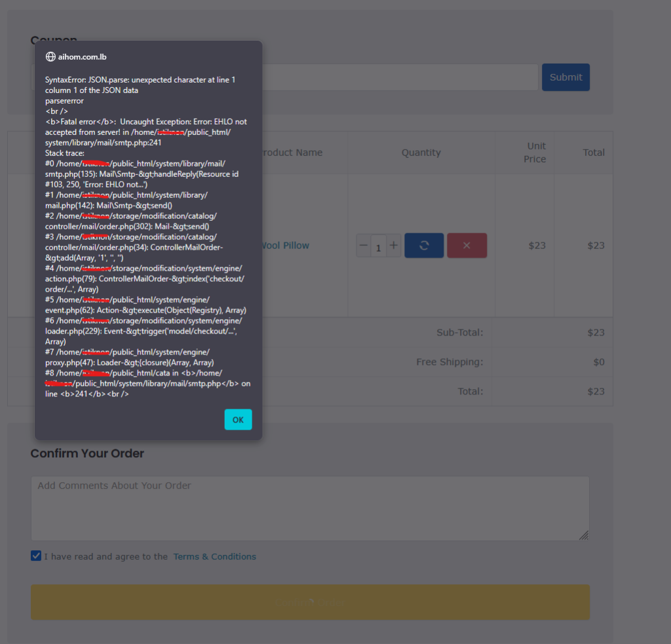The width and height of the screenshot is (671, 644).
Task: Click the Confirm Order yellow button
Action: click(310, 602)
